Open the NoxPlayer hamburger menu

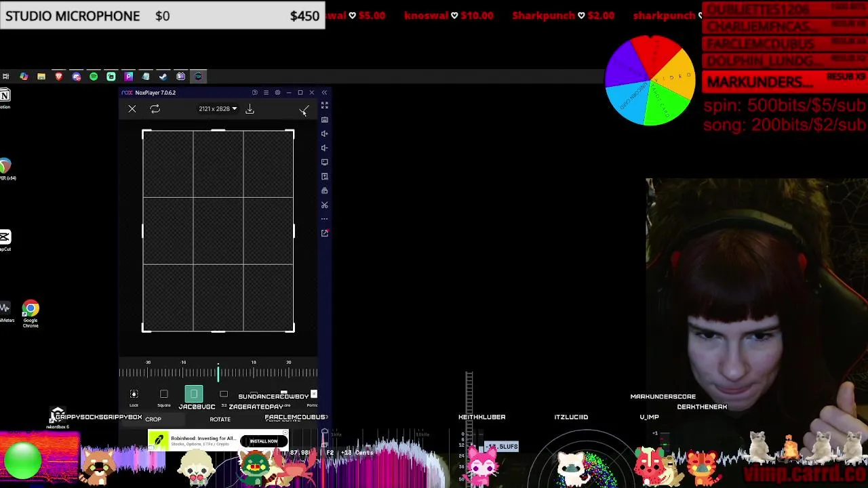[x=266, y=93]
